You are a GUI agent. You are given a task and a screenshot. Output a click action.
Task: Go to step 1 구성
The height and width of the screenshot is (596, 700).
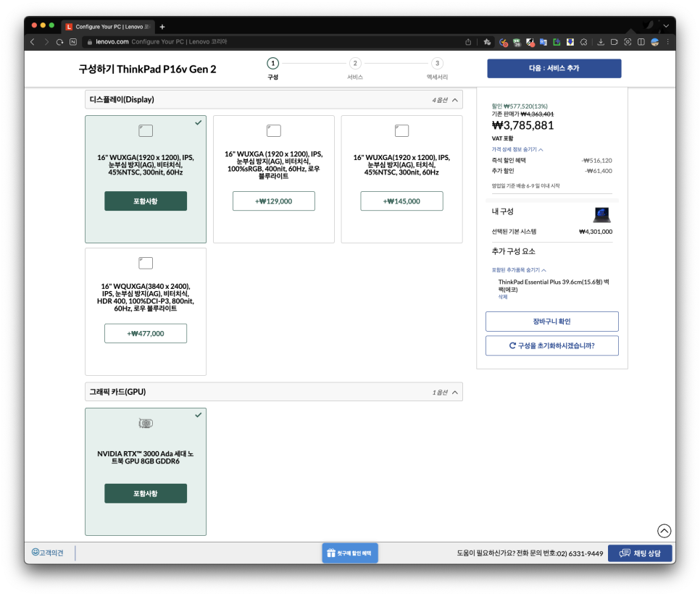[x=272, y=68]
